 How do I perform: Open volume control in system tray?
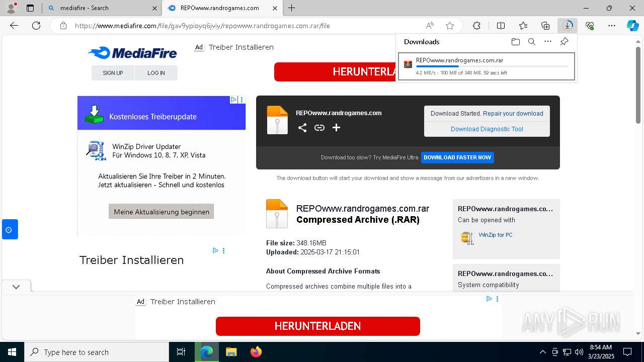click(x=579, y=352)
